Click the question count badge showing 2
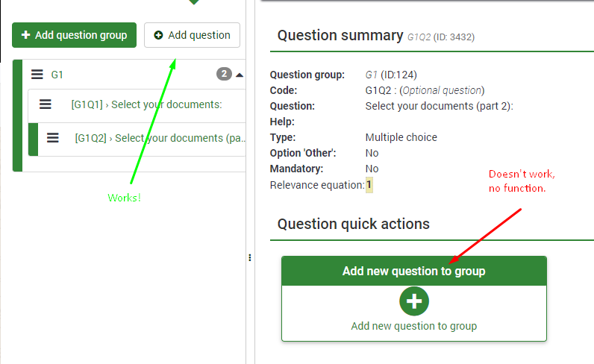The width and height of the screenshot is (594, 364). click(224, 74)
